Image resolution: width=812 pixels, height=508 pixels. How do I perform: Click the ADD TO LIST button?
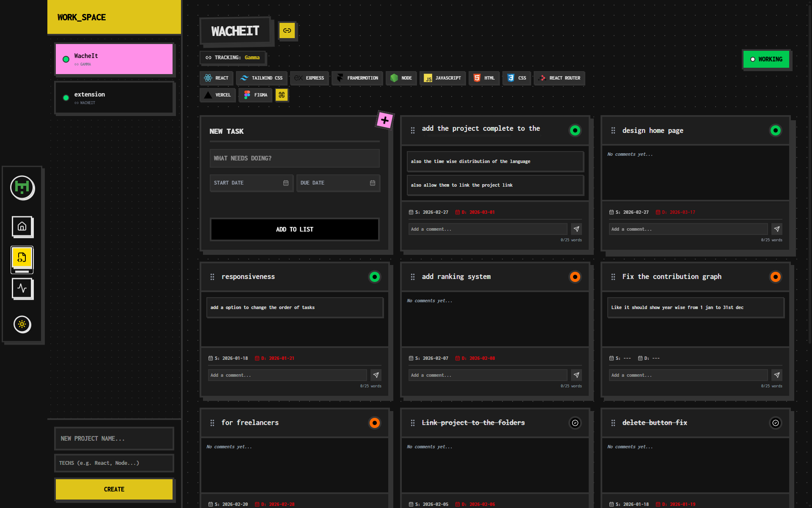pos(295,229)
